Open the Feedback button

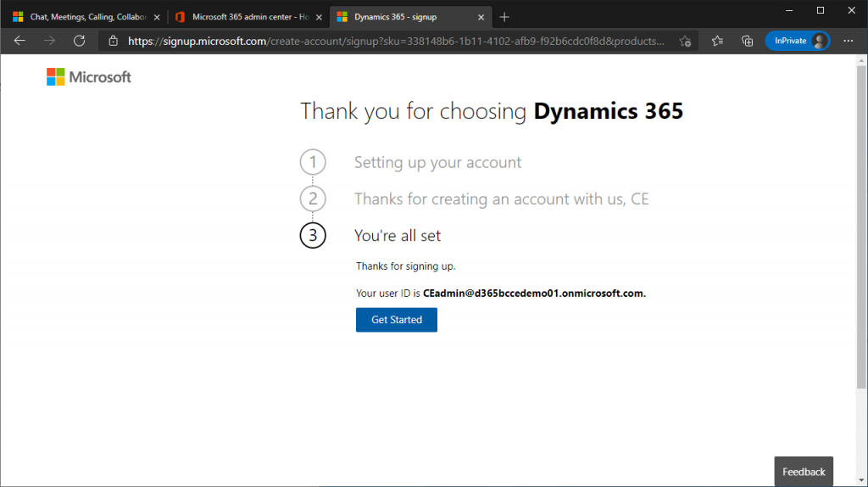coord(804,472)
